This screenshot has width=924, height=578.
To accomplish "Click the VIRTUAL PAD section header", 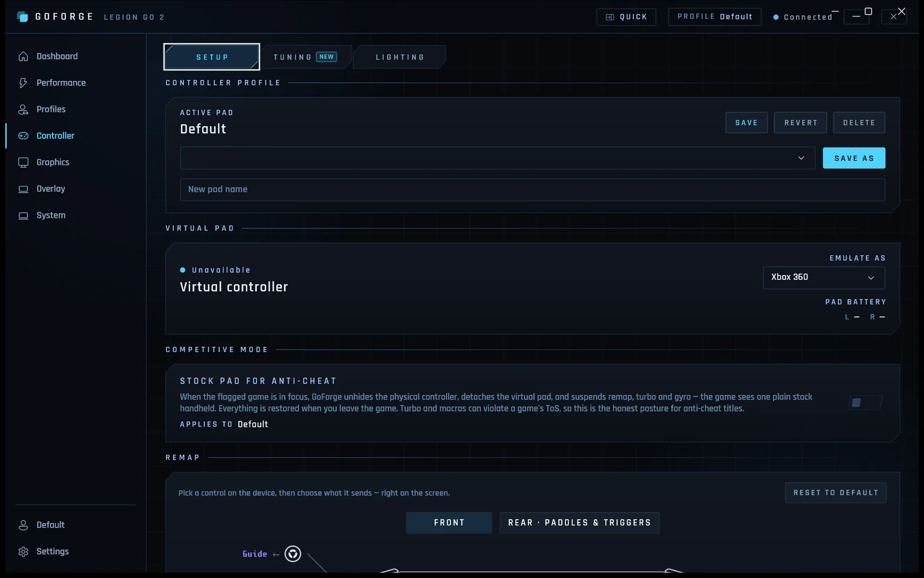I will point(200,228).
